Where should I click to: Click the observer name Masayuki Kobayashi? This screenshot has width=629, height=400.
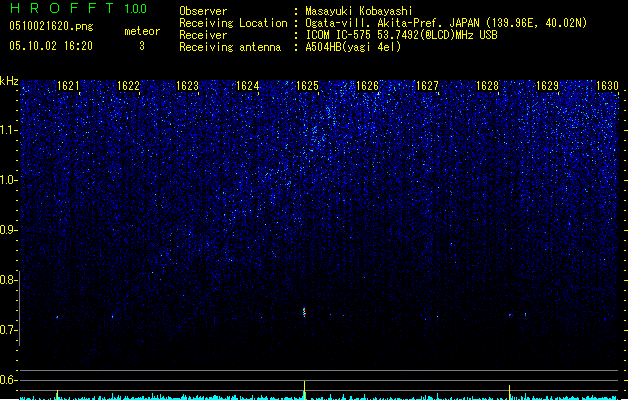click(359, 11)
